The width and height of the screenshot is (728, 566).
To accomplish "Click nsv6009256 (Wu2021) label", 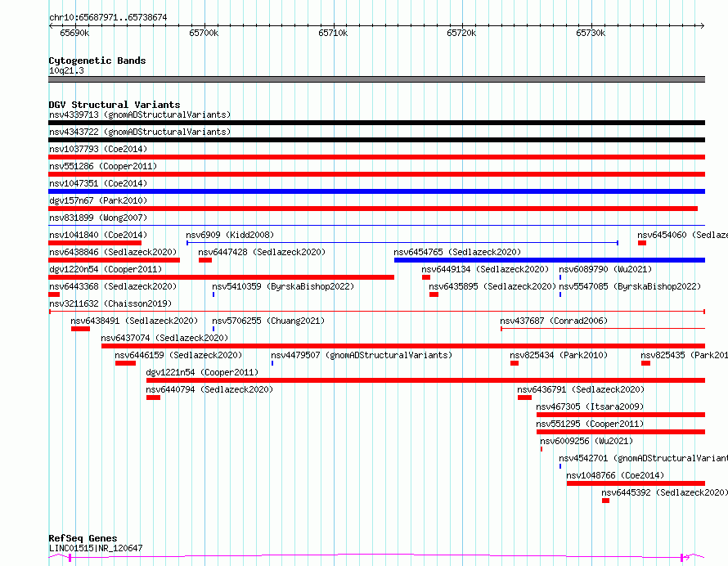I will 586,441.
